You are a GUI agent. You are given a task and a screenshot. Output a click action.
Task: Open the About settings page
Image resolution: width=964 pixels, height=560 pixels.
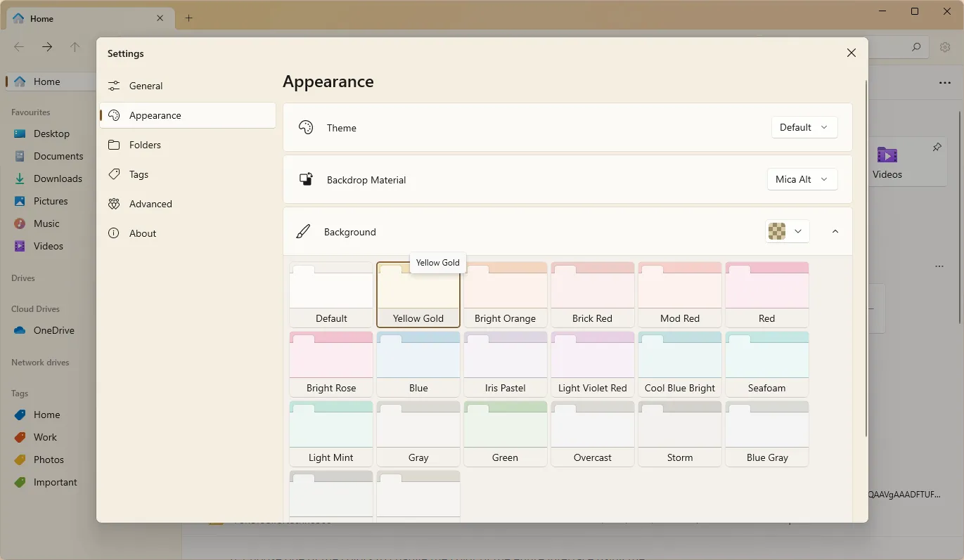coord(143,233)
